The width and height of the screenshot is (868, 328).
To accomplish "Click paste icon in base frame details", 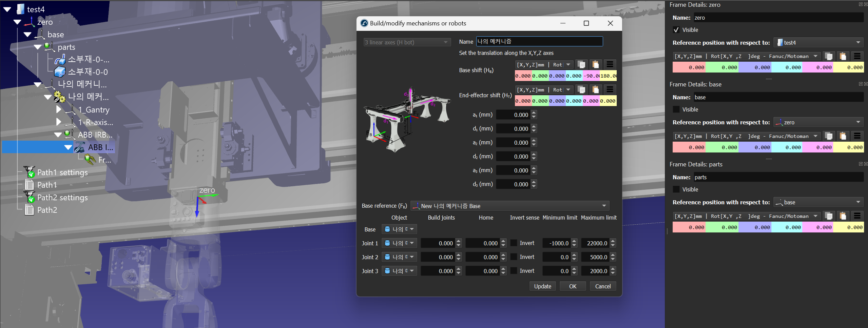I will pos(843,136).
